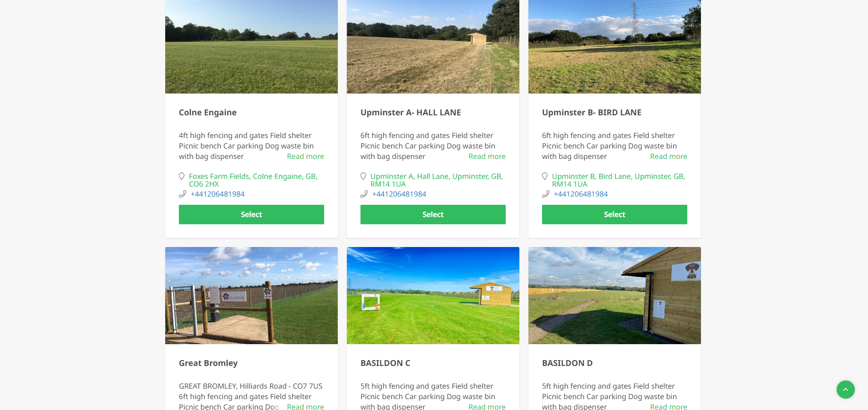Click the phone icon under Upminster A

pyautogui.click(x=364, y=194)
